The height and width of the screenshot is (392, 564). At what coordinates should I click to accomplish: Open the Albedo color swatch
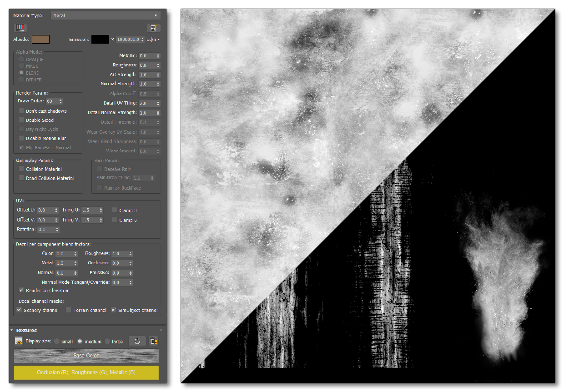41,39
